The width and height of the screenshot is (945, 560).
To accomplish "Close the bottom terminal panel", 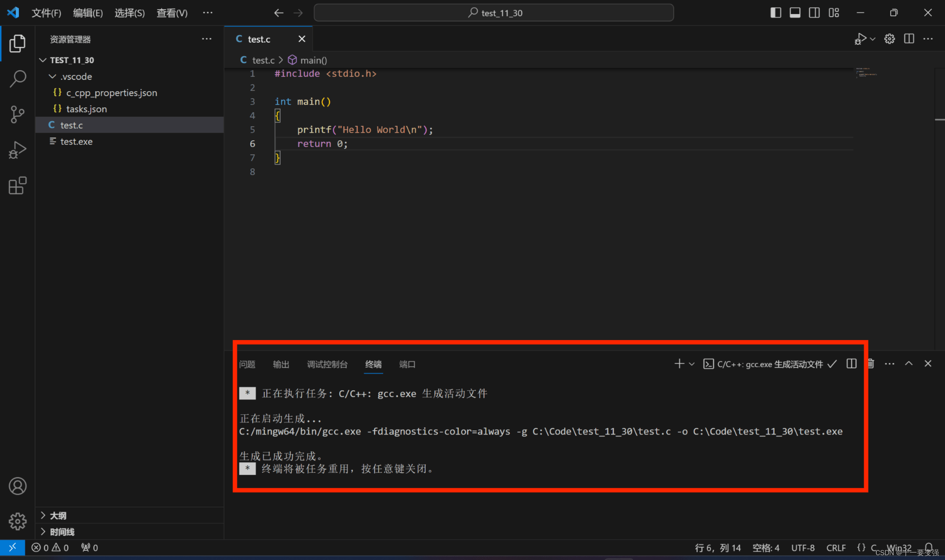I will coord(928,363).
